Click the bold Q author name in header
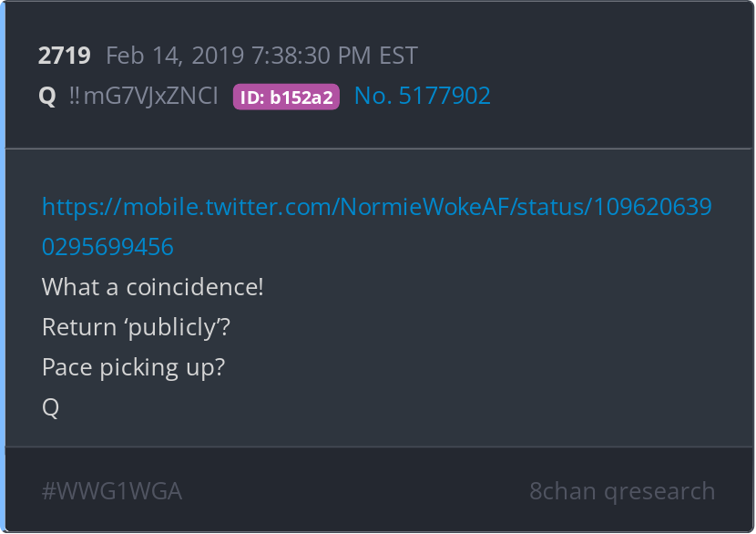 47,96
